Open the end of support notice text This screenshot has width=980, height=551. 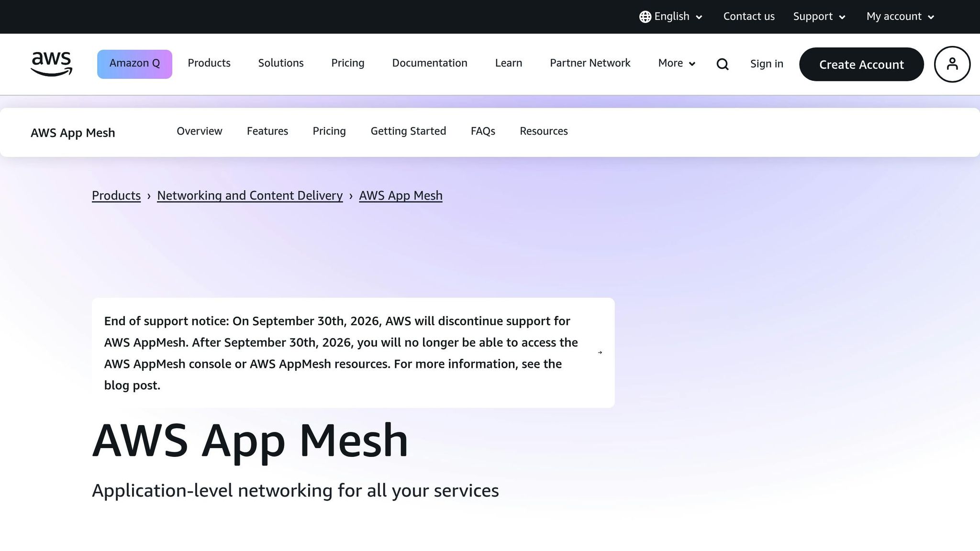(341, 353)
